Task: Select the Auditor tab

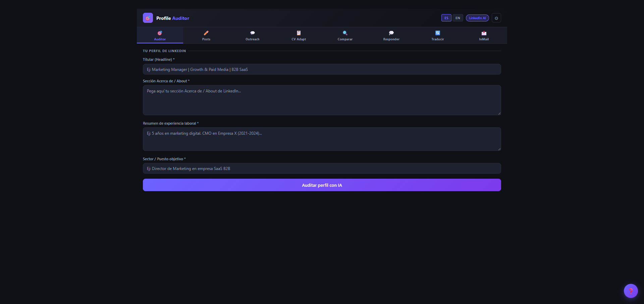Action: click(x=160, y=35)
